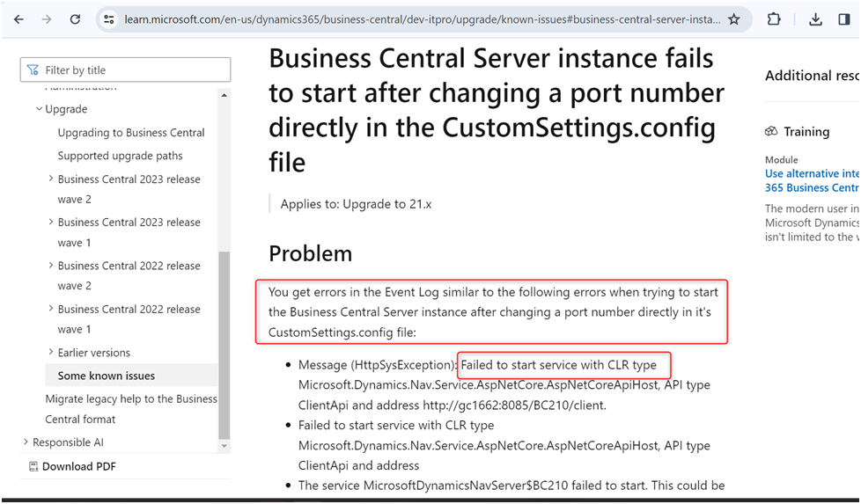Open site information icon in address bar
This screenshot has width=861, height=504.
click(108, 19)
